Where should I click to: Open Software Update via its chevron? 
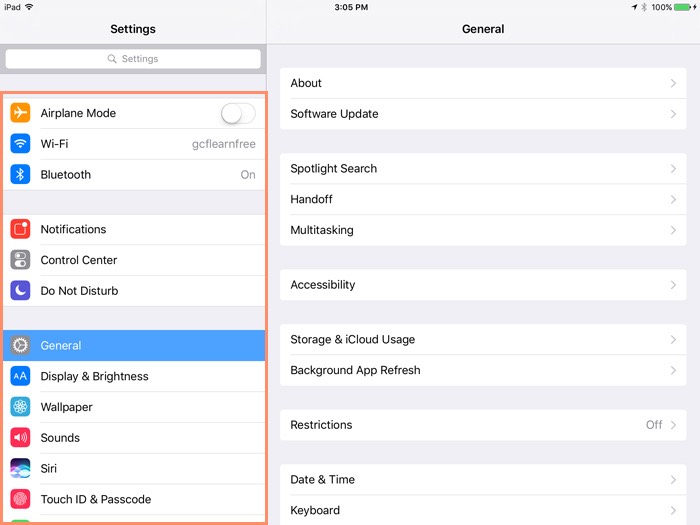(x=673, y=114)
